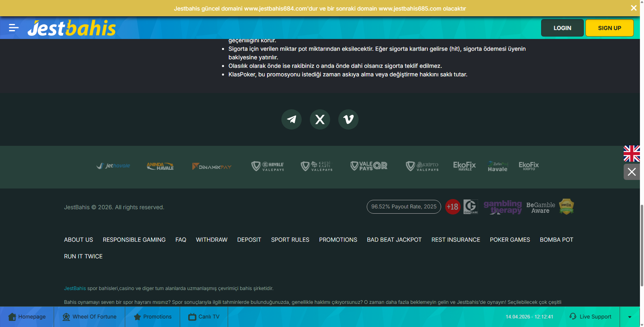Expand the bottom bar dropdown arrow
The image size is (644, 327).
click(630, 317)
